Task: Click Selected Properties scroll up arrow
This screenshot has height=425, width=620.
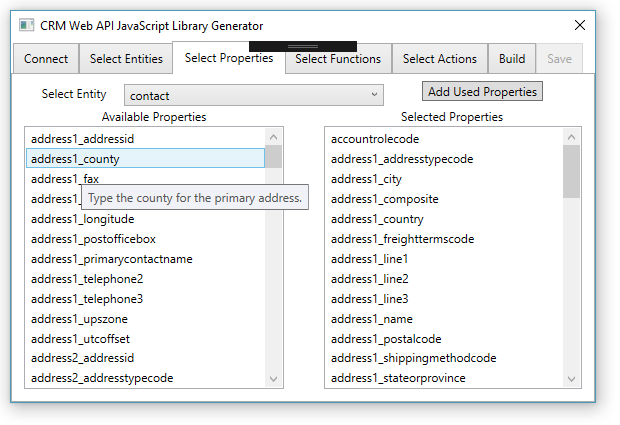Action: tap(571, 137)
